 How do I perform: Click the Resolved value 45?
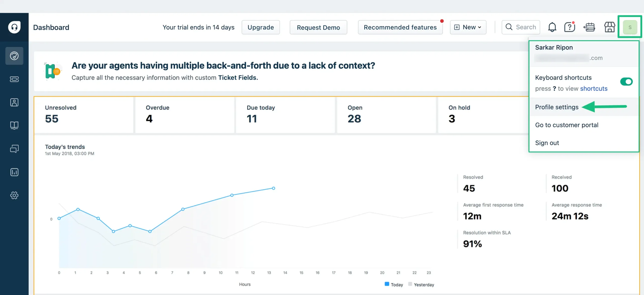click(469, 188)
